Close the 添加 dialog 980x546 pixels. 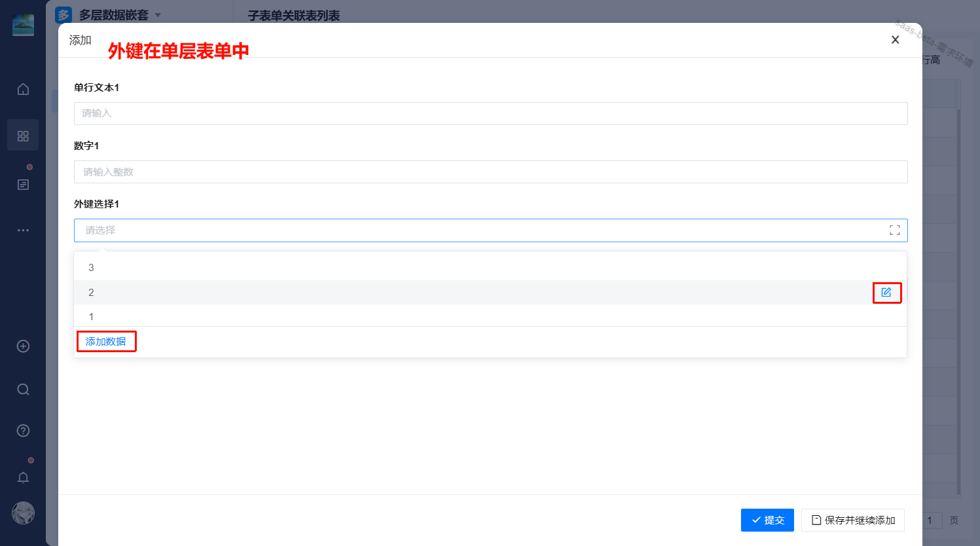click(x=895, y=40)
